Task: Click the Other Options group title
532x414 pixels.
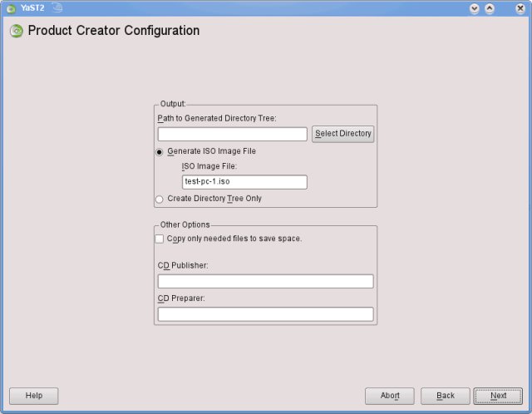Action: (x=185, y=224)
